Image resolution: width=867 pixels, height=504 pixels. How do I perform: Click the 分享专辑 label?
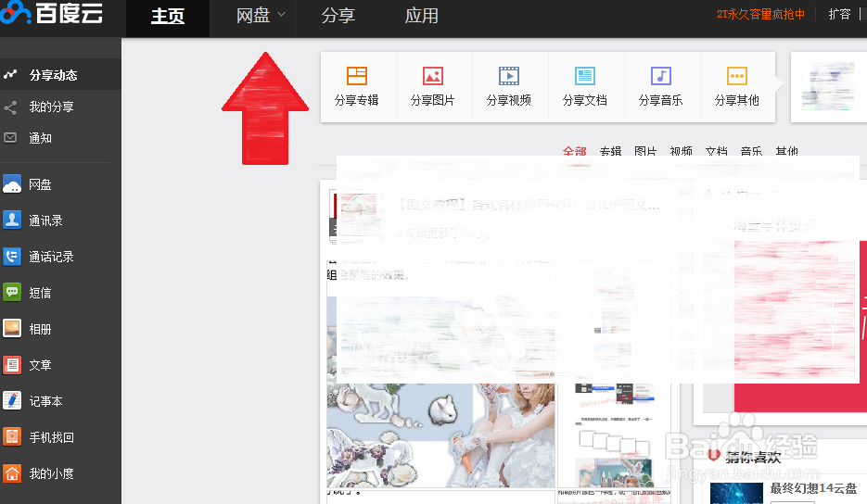coord(357,100)
